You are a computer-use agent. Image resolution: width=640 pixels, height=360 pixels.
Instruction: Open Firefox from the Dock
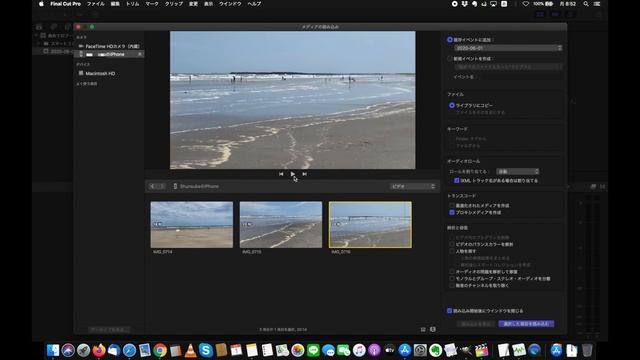pos(99,350)
